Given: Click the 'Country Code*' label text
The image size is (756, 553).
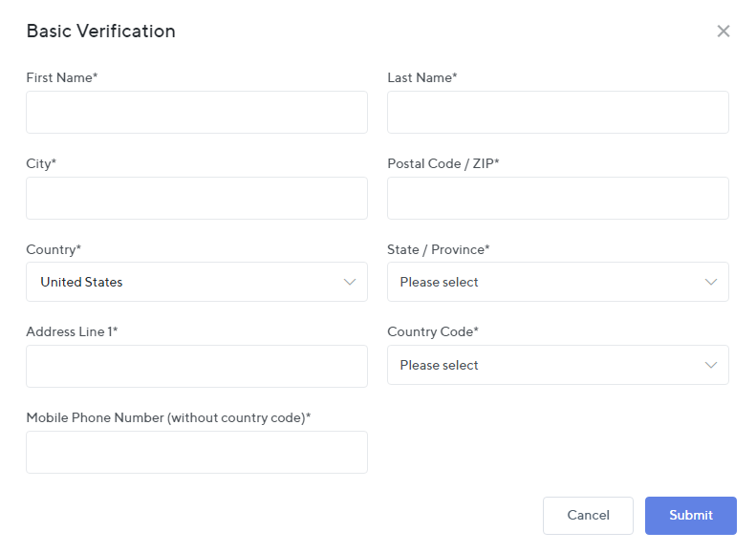Looking at the screenshot, I should 433,331.
